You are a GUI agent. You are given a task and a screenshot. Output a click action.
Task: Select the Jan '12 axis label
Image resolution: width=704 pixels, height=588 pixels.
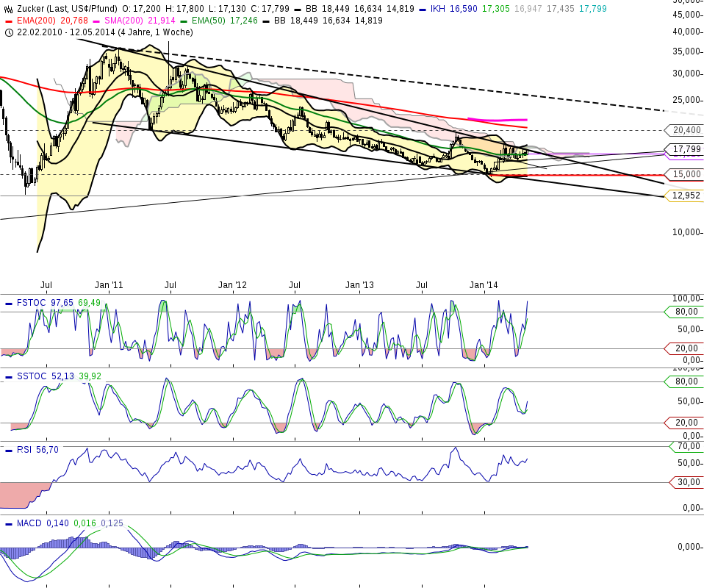[232, 283]
